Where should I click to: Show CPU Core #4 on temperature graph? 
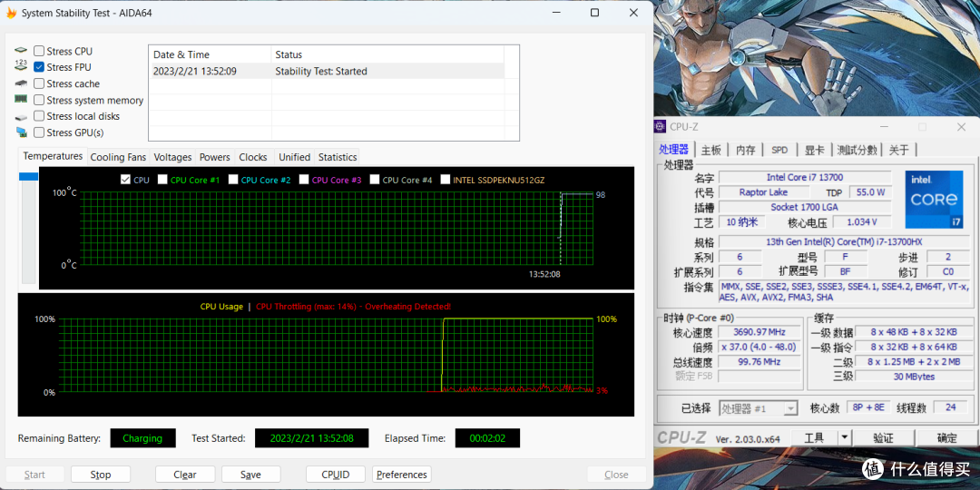(375, 180)
